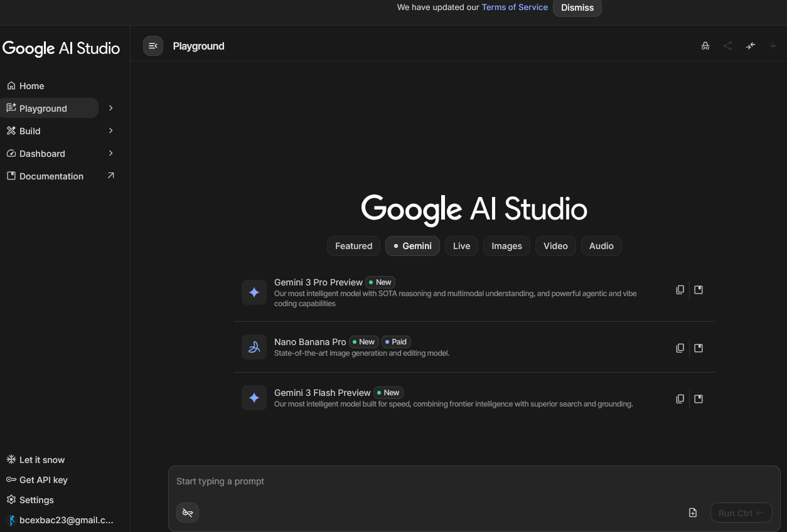Select the Featured tab
This screenshot has width=787, height=532.
[353, 246]
